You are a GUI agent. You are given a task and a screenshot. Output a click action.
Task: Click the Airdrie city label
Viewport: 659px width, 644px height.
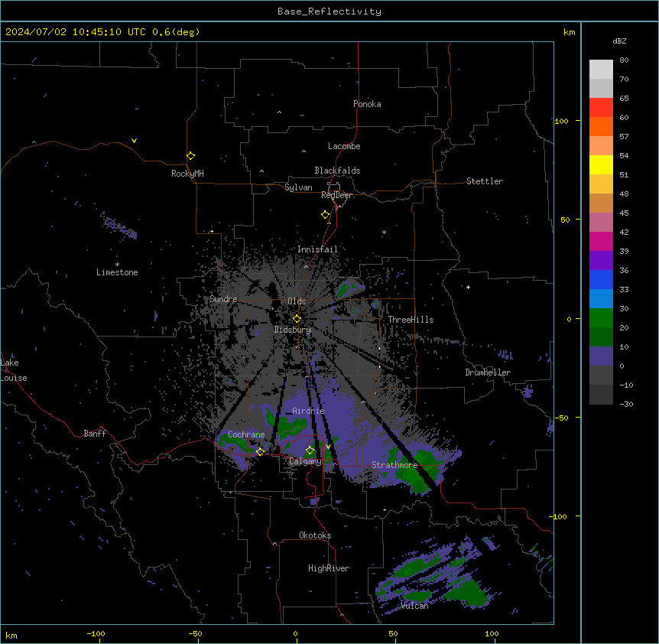pos(309,411)
